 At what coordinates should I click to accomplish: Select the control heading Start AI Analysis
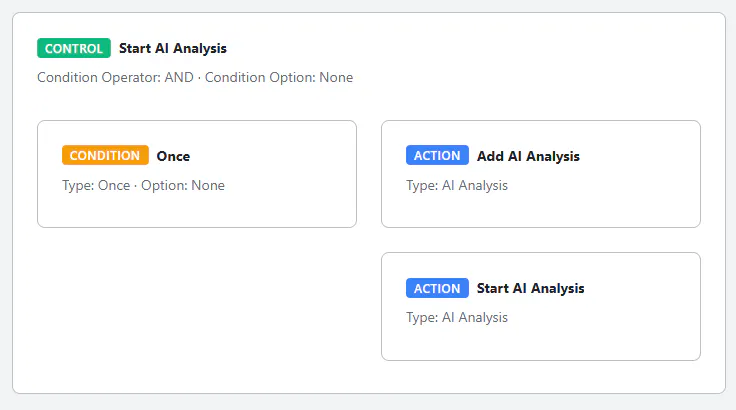[173, 48]
